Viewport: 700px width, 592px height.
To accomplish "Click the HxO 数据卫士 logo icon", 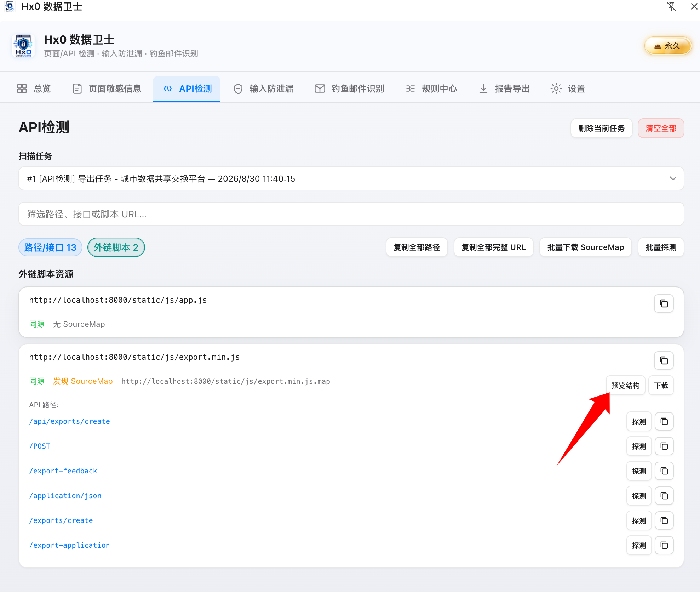I will coord(23,46).
